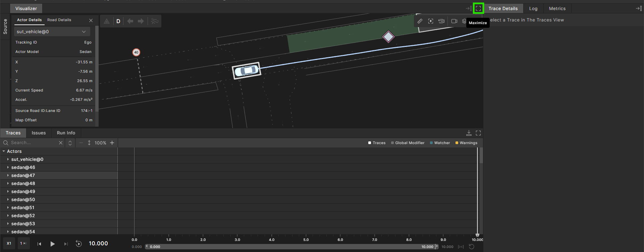Click the X1 playback speed button
644x252 pixels.
click(x=9, y=244)
